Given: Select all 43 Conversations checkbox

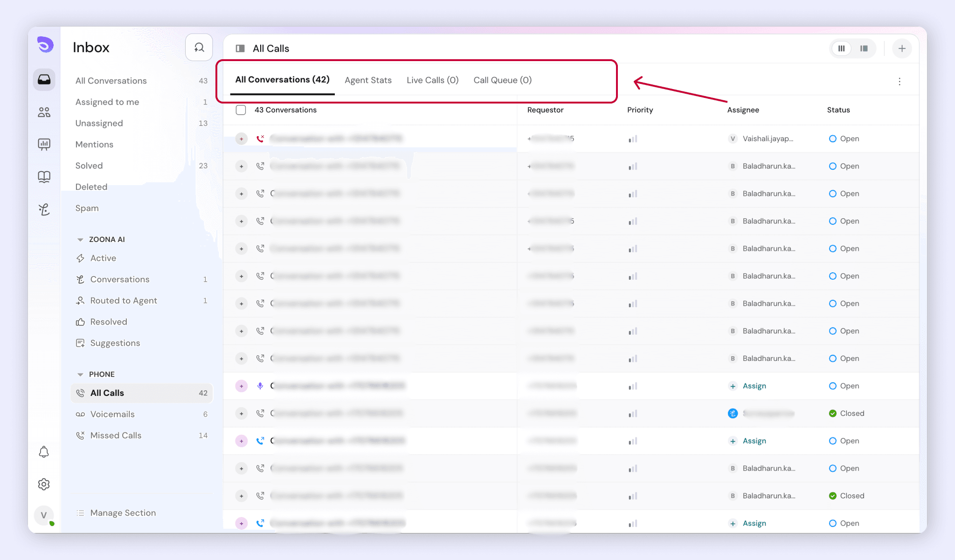Looking at the screenshot, I should click(241, 110).
